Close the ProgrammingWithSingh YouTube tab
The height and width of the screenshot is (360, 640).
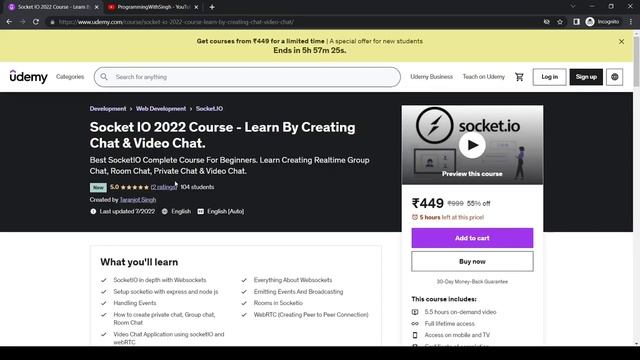[x=196, y=7]
